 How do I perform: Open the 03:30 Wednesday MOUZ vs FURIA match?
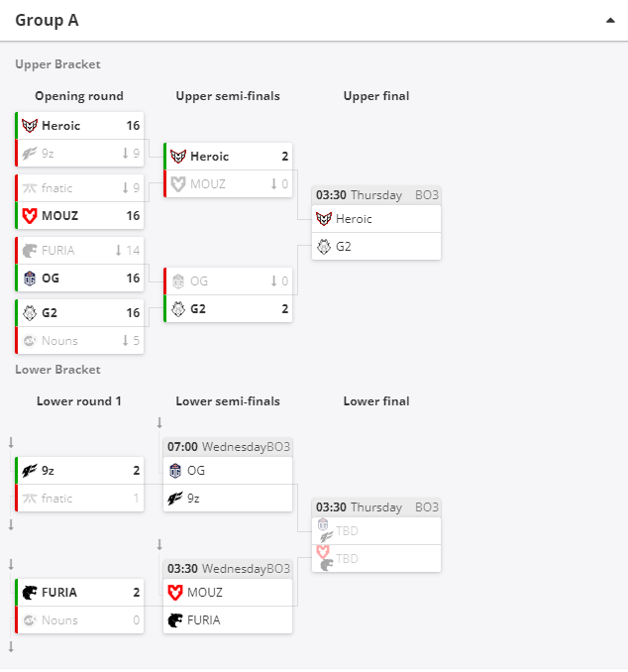(x=228, y=597)
